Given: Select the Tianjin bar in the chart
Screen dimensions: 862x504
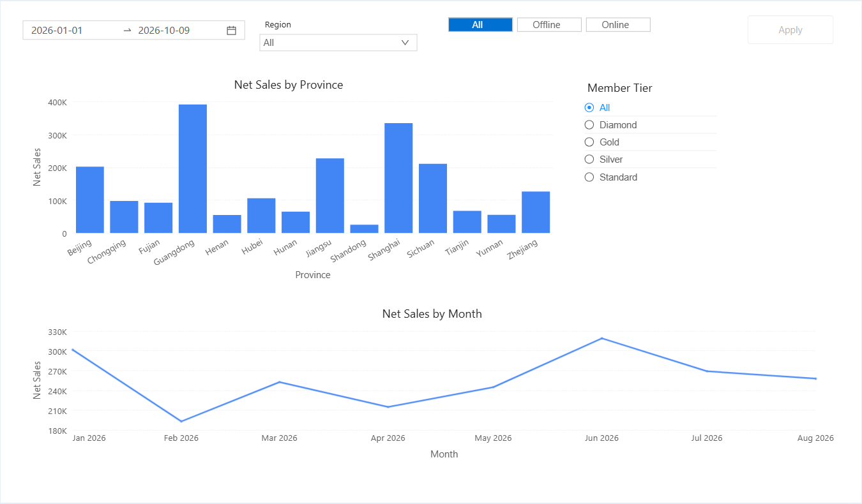Looking at the screenshot, I should [467, 222].
